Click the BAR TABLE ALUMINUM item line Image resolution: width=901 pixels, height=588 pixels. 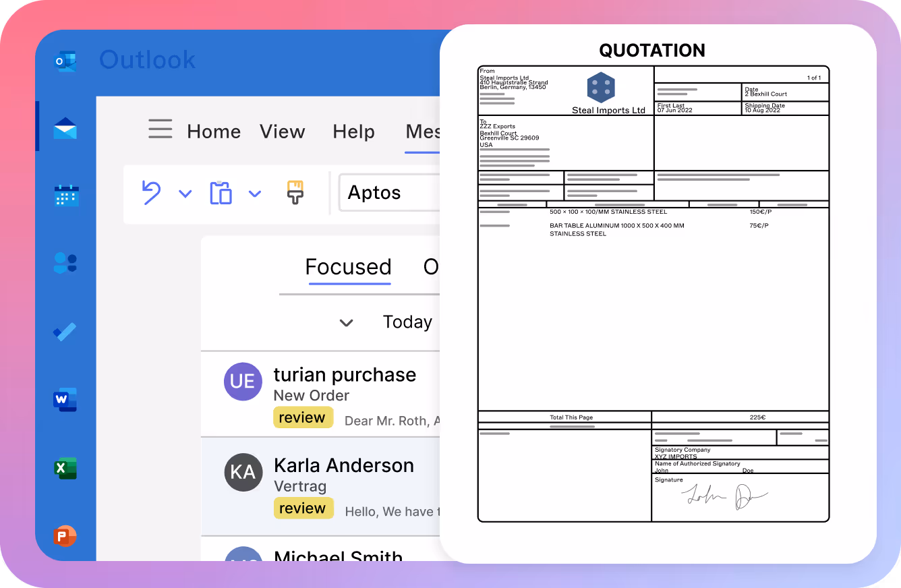pyautogui.click(x=617, y=230)
